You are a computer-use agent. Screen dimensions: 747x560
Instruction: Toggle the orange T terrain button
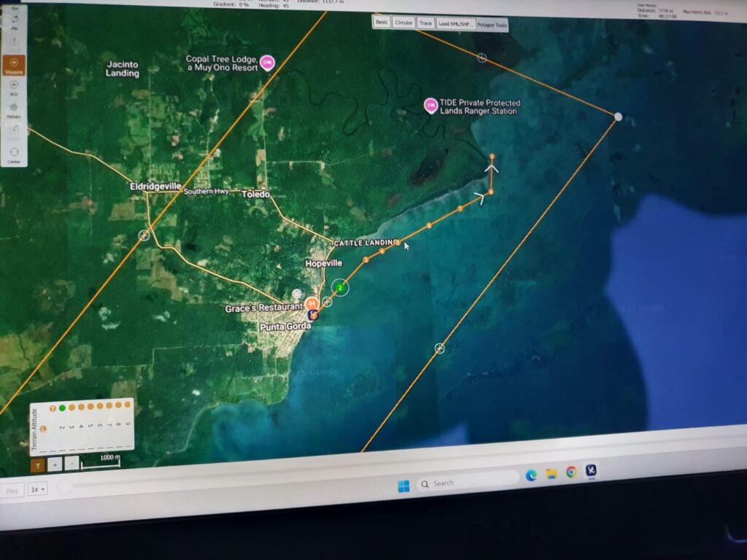37,464
